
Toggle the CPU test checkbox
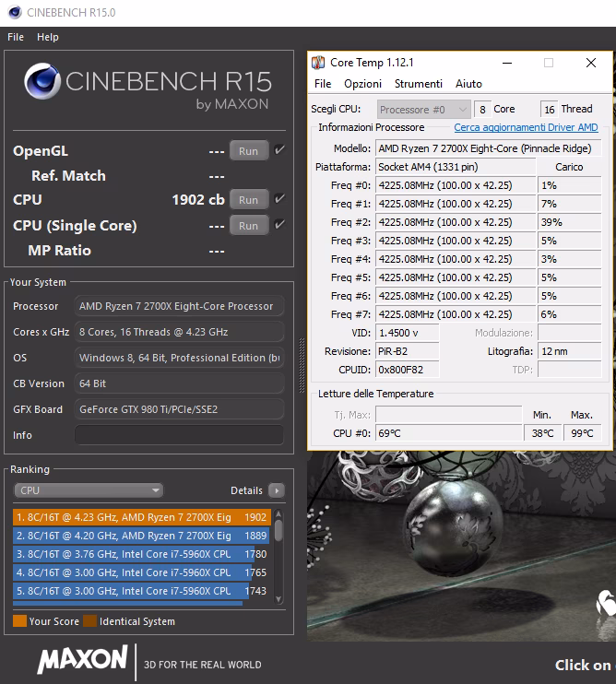tap(279, 199)
